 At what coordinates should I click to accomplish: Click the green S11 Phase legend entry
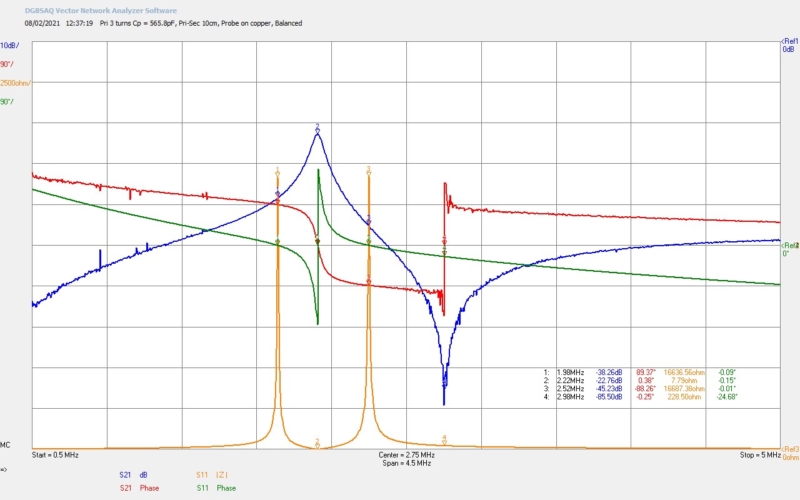click(216, 488)
